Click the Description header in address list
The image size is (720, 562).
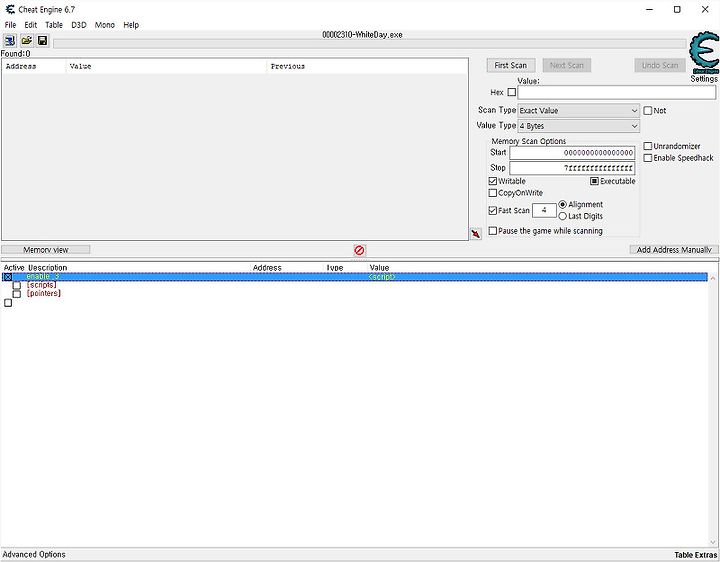[48, 268]
